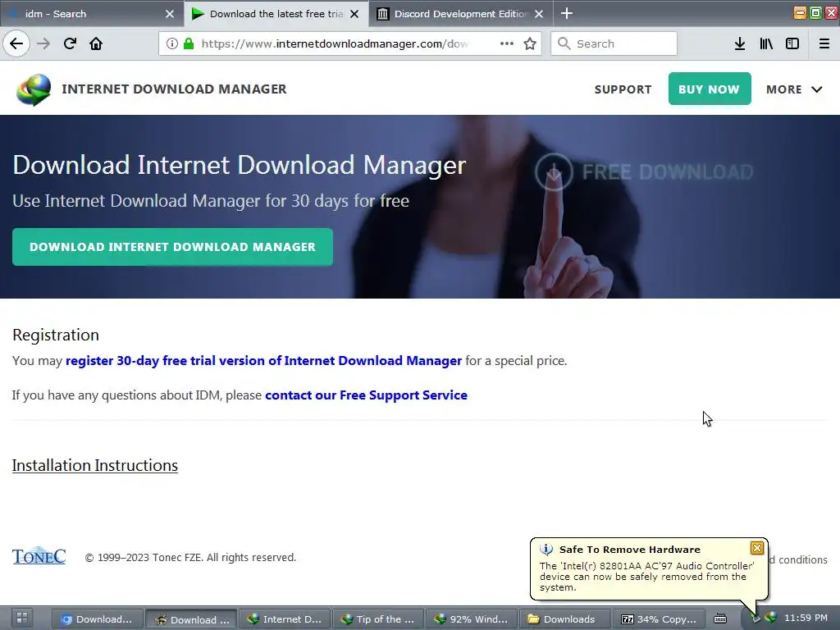Open page actions three-dot menu
Screen dimensions: 840x630
[x=507, y=43]
